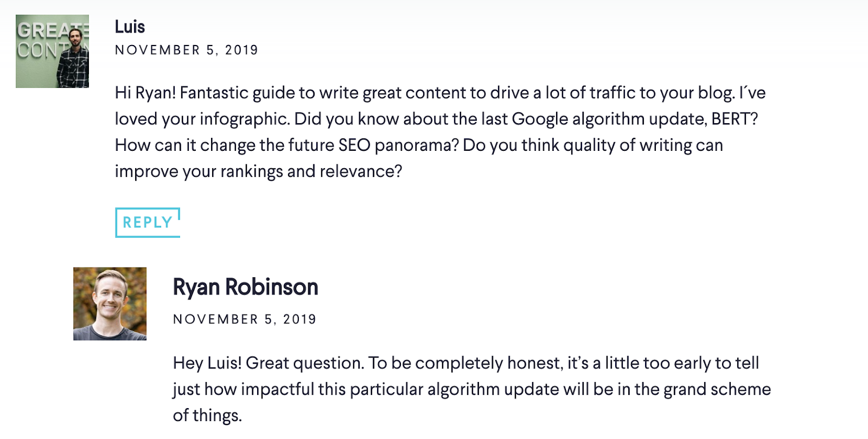Select the commenter name Luis

tap(129, 27)
